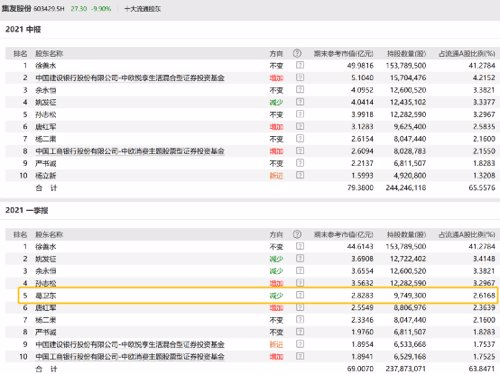Viewport: 500px width, 374px height.
Task: Click 占流通A股比例(%) header in 2021 中报 table
Action: pyautogui.click(x=467, y=54)
